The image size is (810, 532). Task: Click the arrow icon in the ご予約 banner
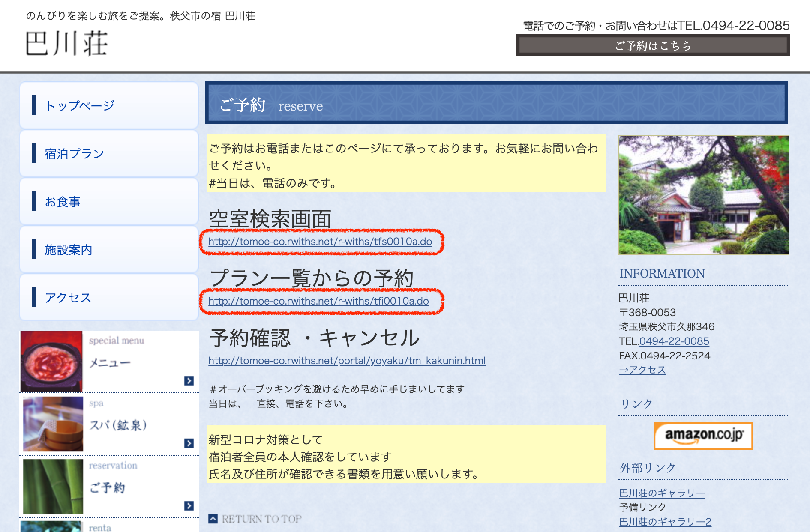pyautogui.click(x=189, y=505)
